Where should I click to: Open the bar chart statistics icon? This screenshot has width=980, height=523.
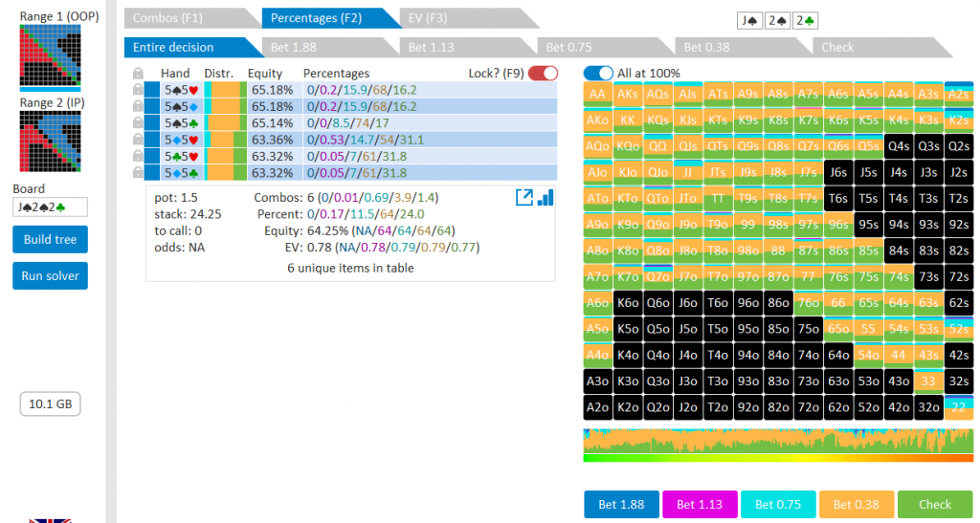[546, 197]
